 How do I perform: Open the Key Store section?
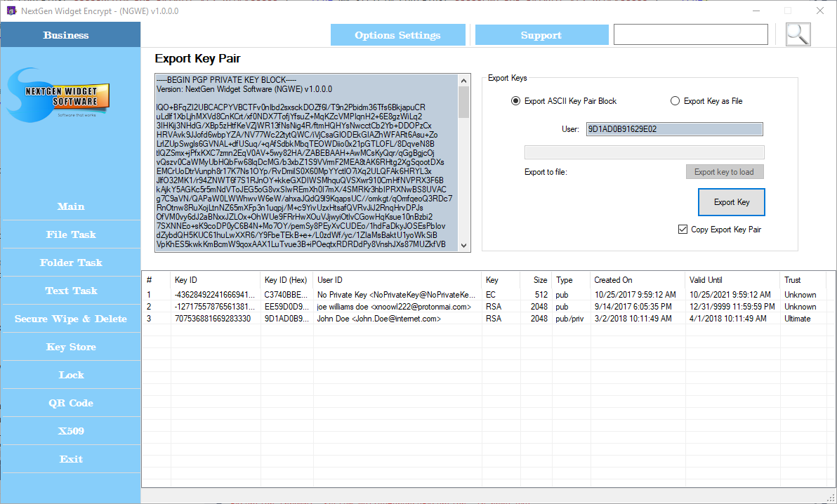(x=71, y=347)
